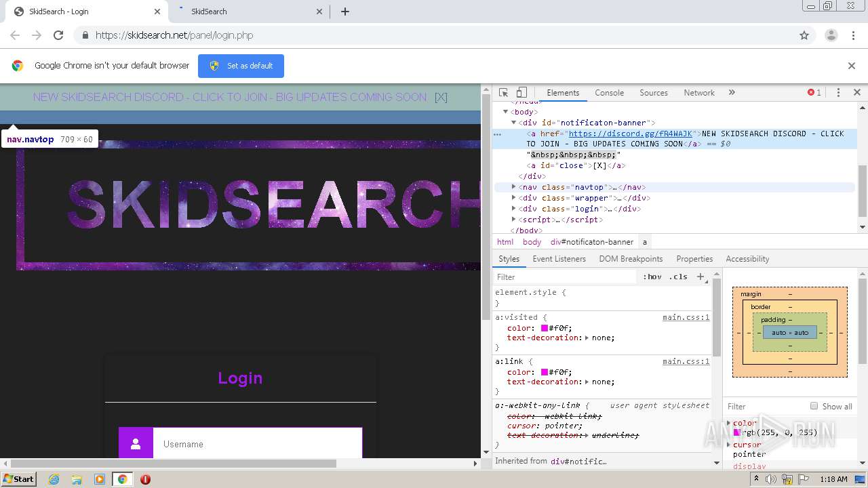Click the computed rgb color swatch
The width and height of the screenshot is (868, 488).
(x=737, y=432)
